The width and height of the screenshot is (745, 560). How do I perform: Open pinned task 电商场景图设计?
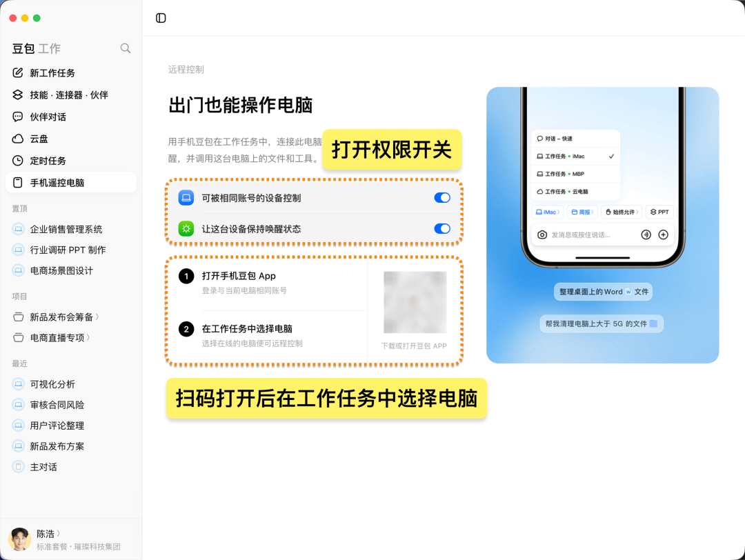pos(71,271)
